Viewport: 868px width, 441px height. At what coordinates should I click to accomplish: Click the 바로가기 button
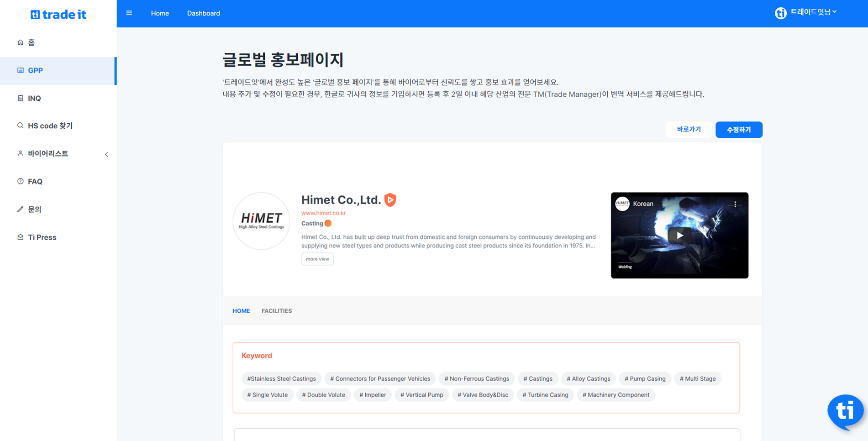(689, 130)
